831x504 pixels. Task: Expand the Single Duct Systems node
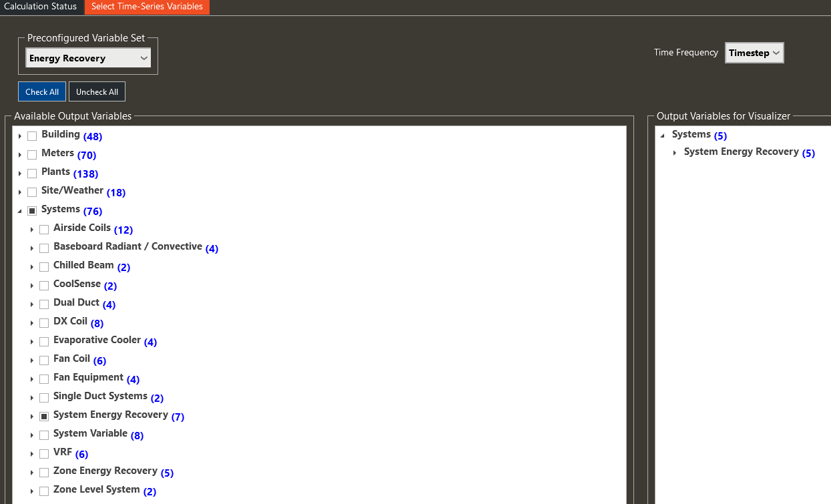(32, 398)
